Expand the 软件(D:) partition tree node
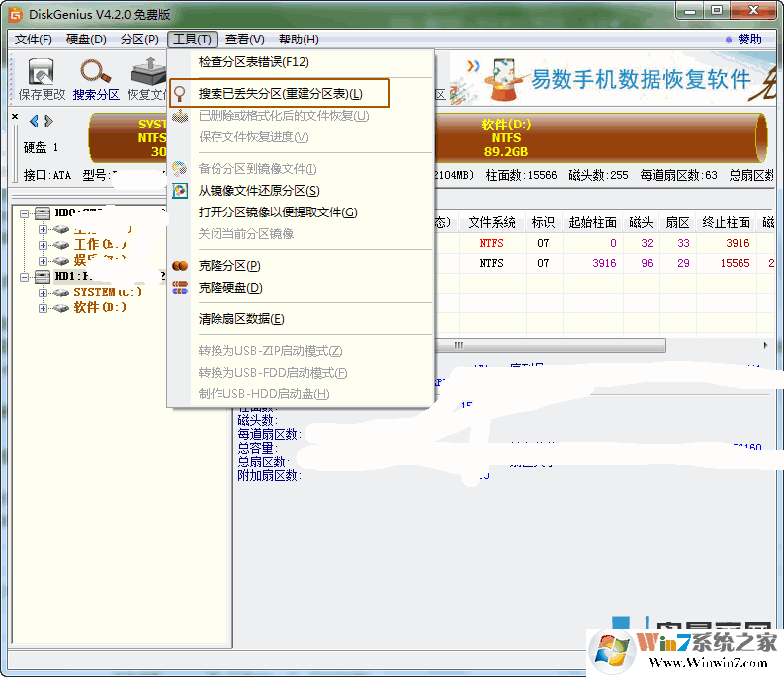The image size is (784, 677). tap(43, 308)
